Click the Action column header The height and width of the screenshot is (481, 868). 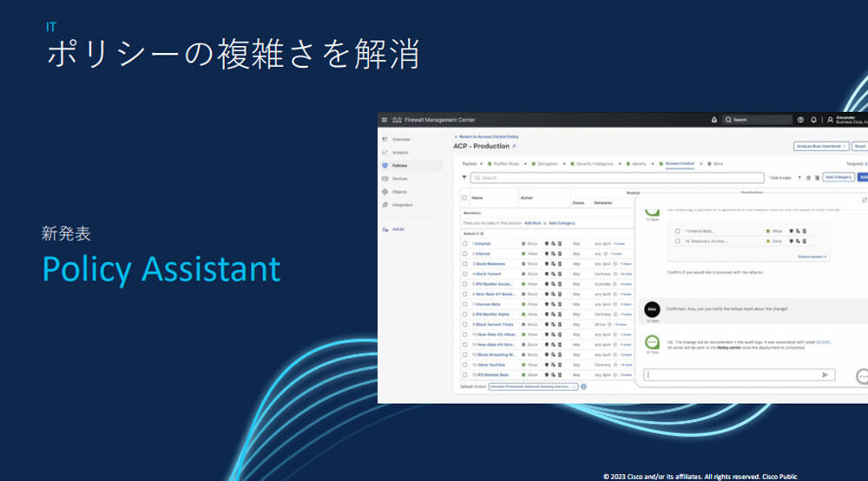pyautogui.click(x=527, y=198)
